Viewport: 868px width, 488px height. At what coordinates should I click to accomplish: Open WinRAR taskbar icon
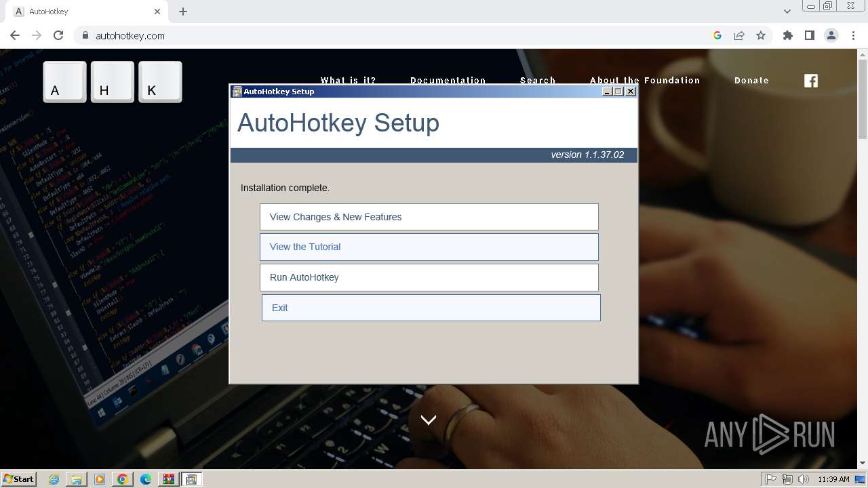click(168, 479)
